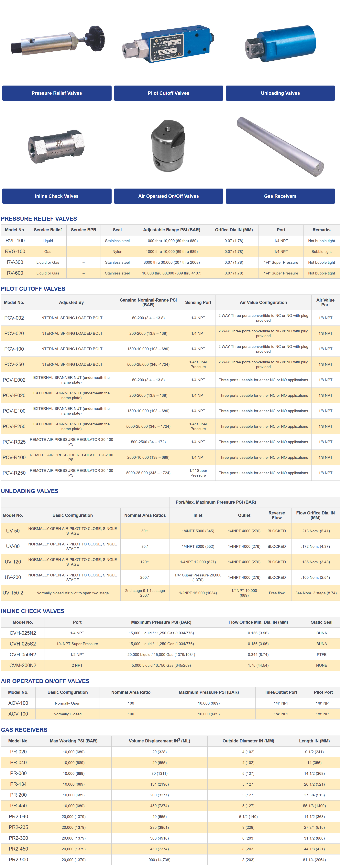Go to Inline Check Valves button

coord(57,196)
